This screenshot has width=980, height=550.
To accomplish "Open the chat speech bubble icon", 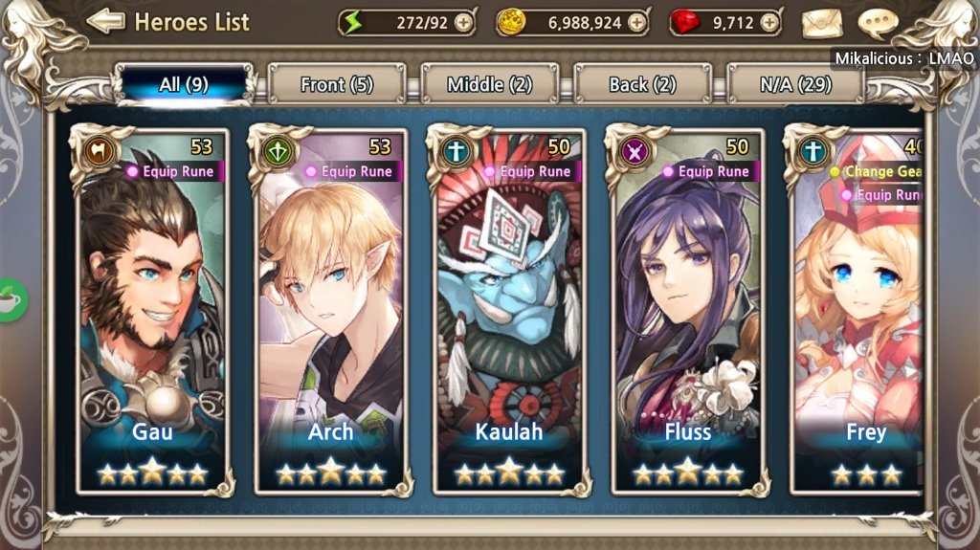I will click(x=878, y=23).
